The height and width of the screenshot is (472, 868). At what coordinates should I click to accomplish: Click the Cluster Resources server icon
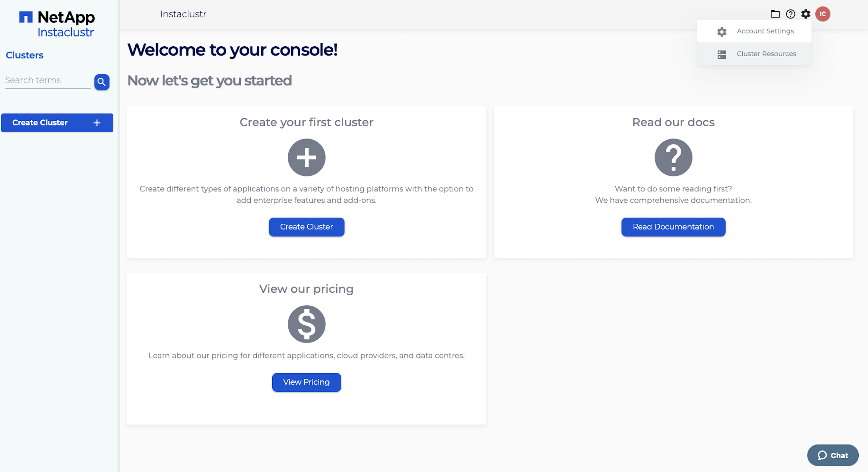coord(722,54)
